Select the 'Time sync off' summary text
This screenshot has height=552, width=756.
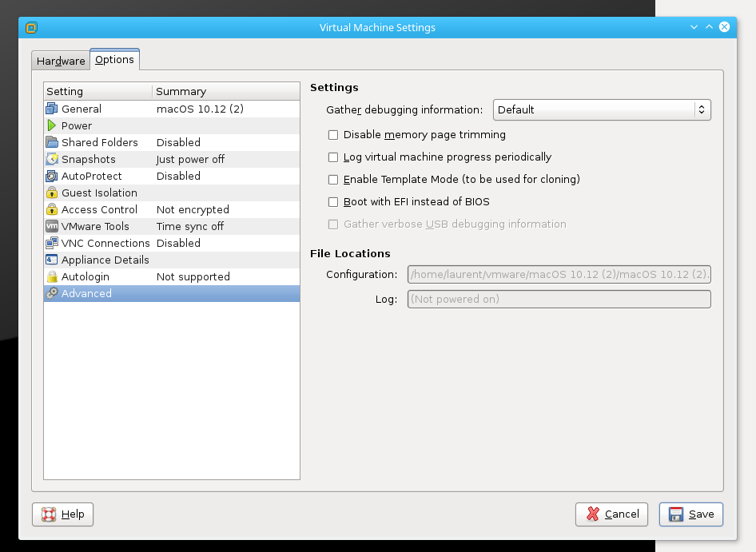[x=190, y=226]
